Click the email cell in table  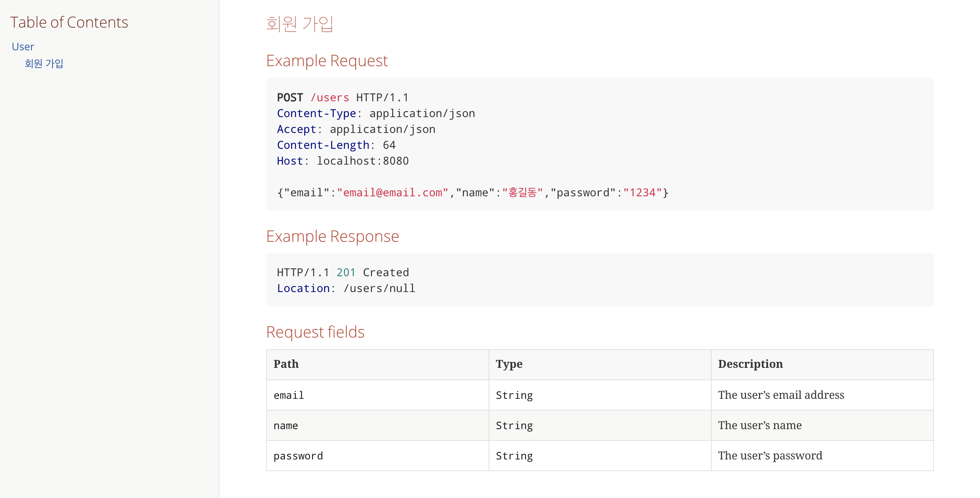(289, 395)
